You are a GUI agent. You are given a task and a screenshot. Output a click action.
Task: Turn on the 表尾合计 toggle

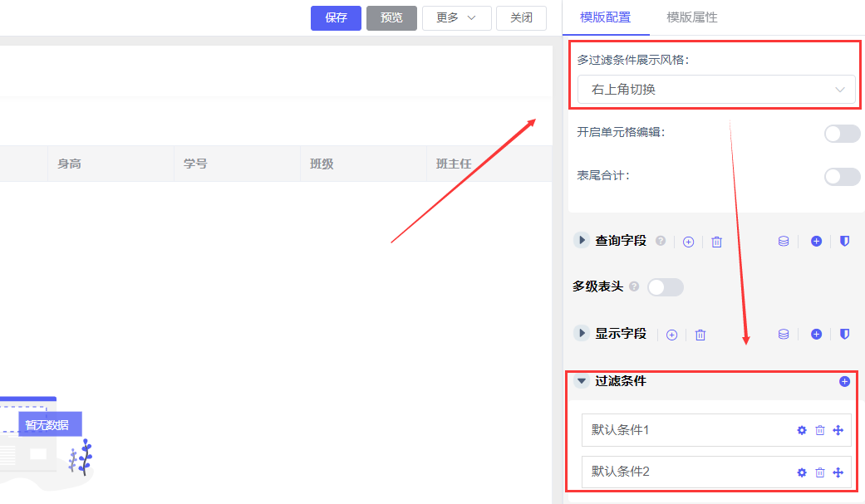[842, 176]
